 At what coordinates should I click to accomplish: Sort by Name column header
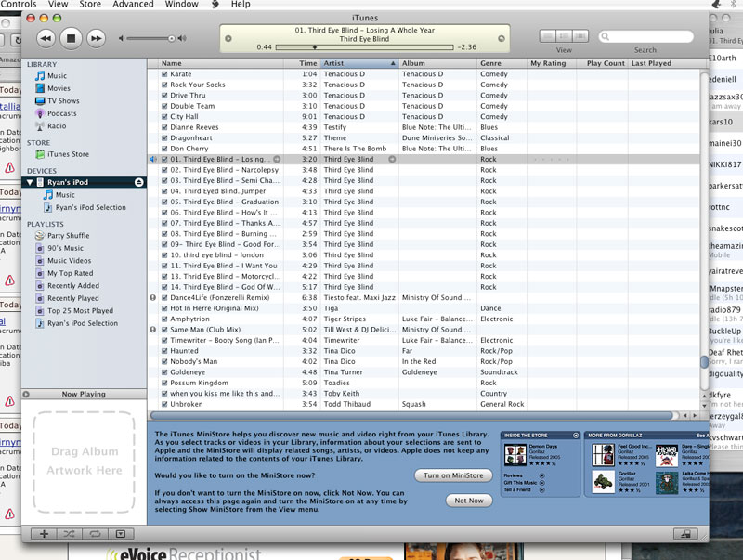click(x=221, y=63)
